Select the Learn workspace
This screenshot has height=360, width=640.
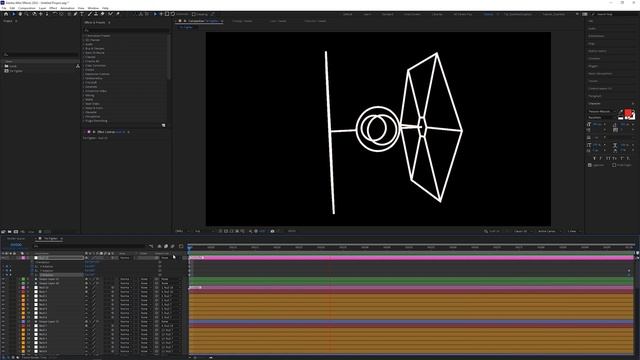point(367,14)
